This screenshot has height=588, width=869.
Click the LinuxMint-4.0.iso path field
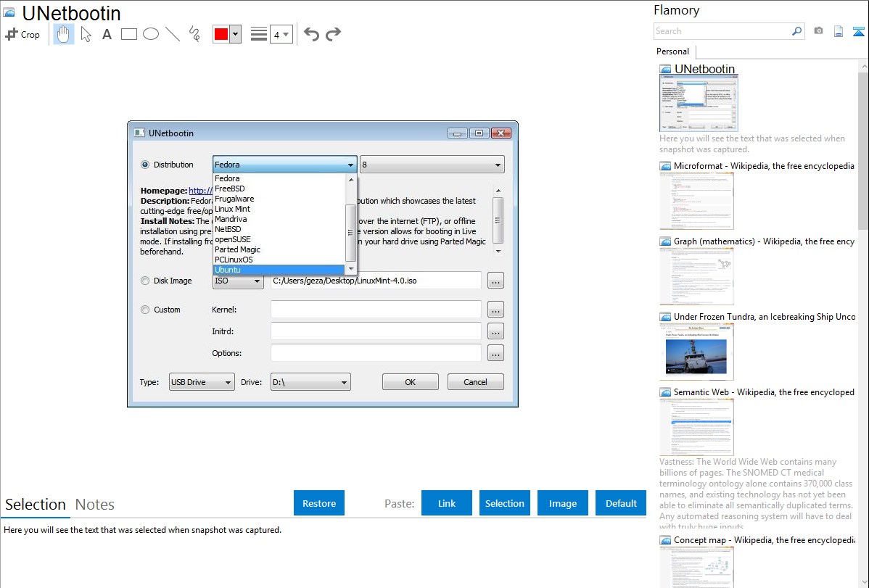tap(376, 281)
